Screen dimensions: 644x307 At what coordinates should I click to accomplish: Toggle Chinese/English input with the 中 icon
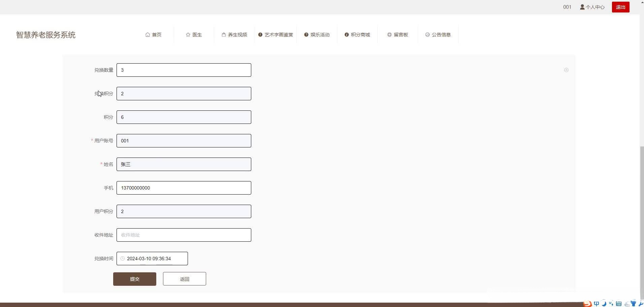tap(597, 304)
